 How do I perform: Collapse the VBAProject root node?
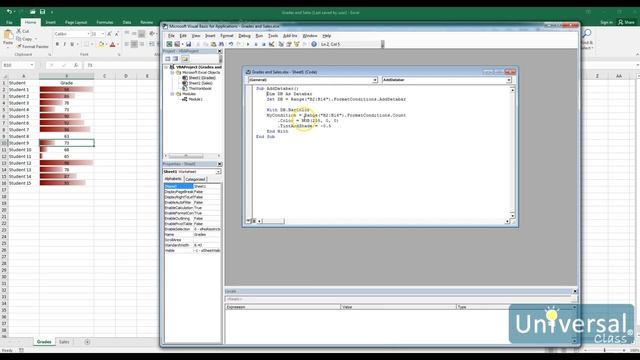tap(167, 67)
